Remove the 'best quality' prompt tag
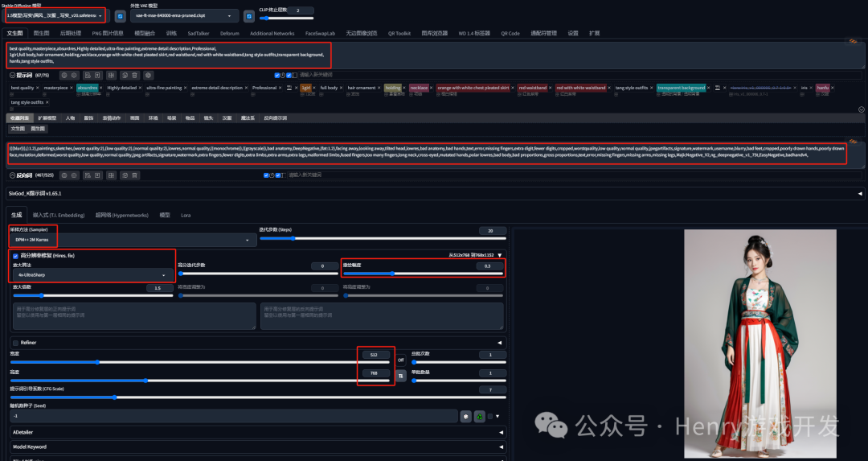 [x=37, y=88]
